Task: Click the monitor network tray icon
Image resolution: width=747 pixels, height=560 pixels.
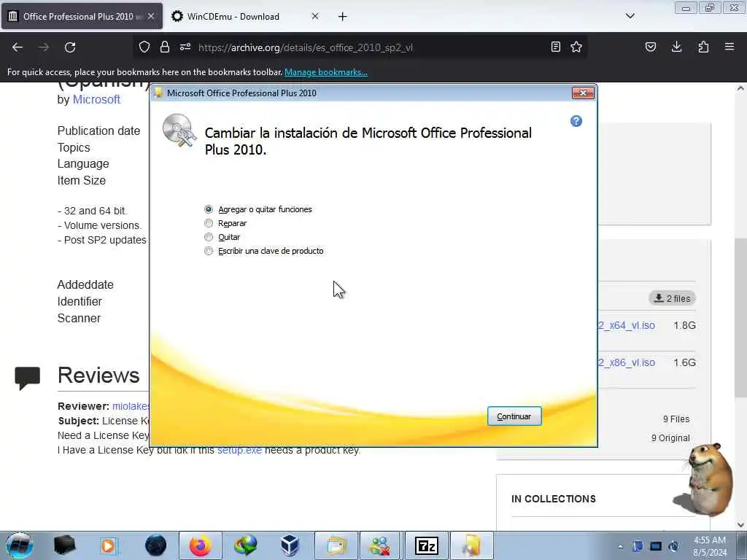Action: [x=656, y=546]
